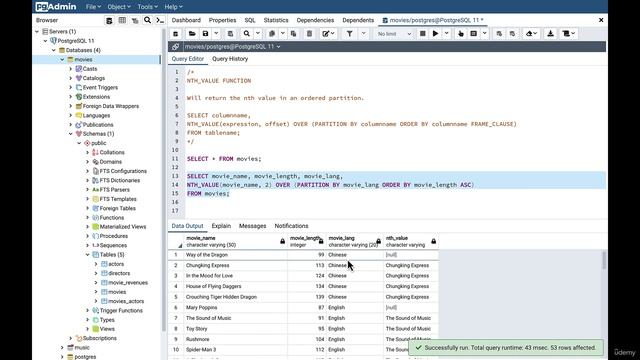640x360 pixels.
Task: Open the save options dropdown arrow
Action: click(x=216, y=34)
